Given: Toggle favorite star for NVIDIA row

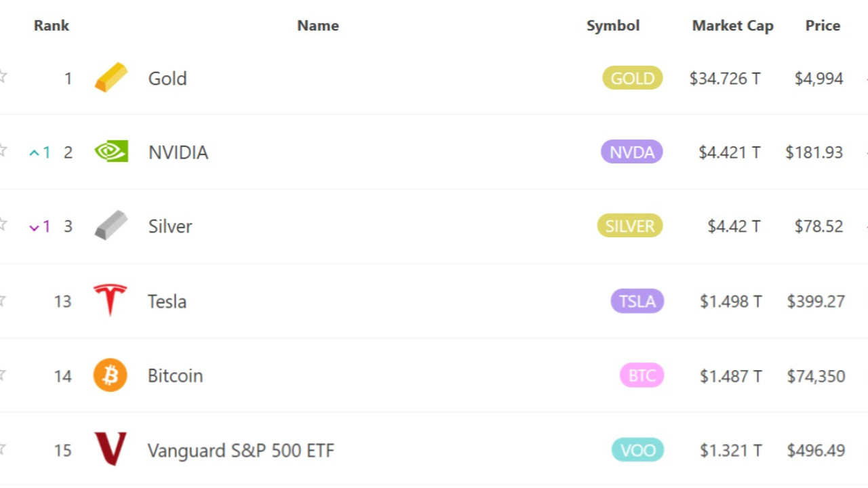Looking at the screenshot, I should (3, 150).
